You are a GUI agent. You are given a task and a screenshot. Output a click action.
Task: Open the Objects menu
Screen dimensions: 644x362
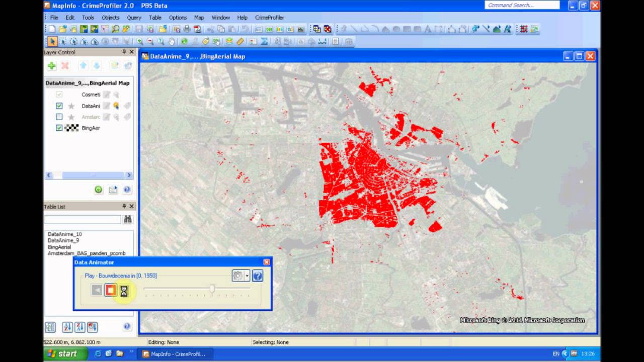pyautogui.click(x=110, y=18)
